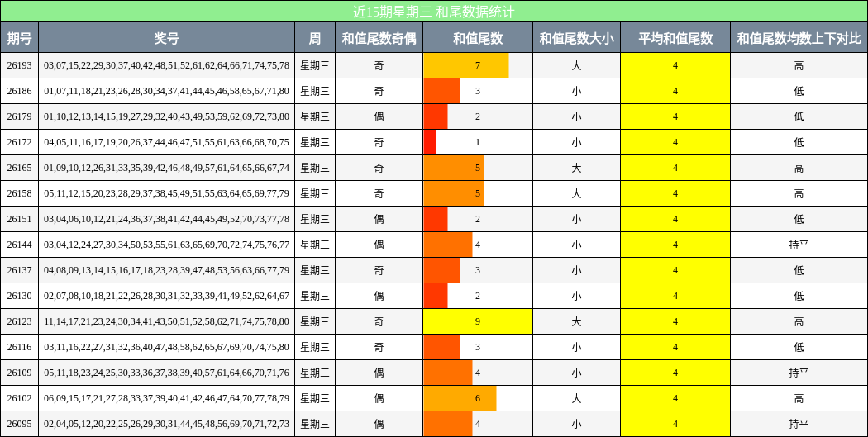Click yellow average value 4 in row 26102
This screenshot has height=437, width=868.
675,398
